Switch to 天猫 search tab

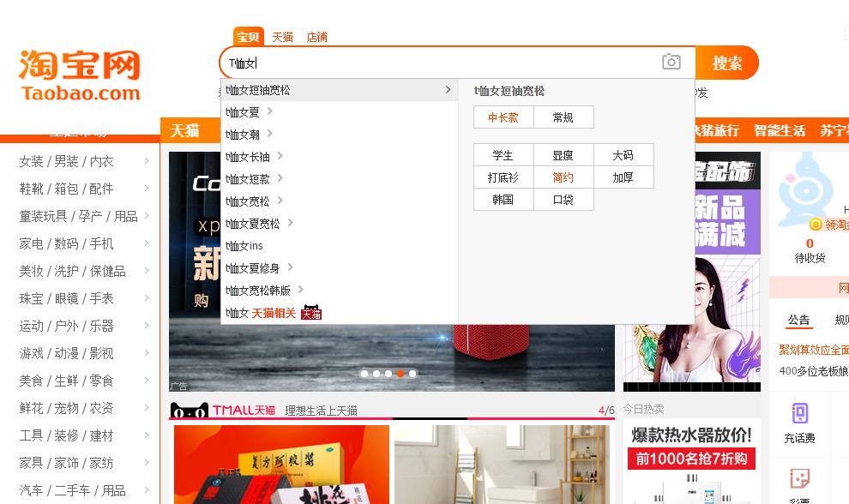pos(282,37)
